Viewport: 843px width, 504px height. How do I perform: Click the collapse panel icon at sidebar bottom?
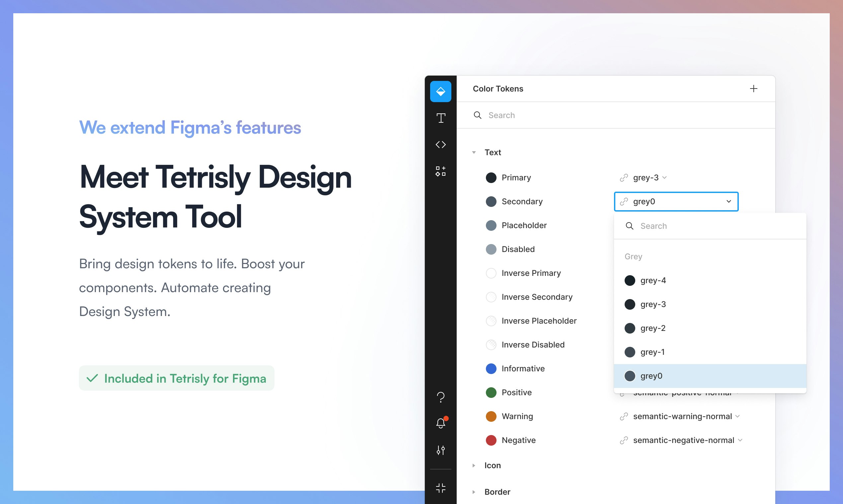click(440, 488)
